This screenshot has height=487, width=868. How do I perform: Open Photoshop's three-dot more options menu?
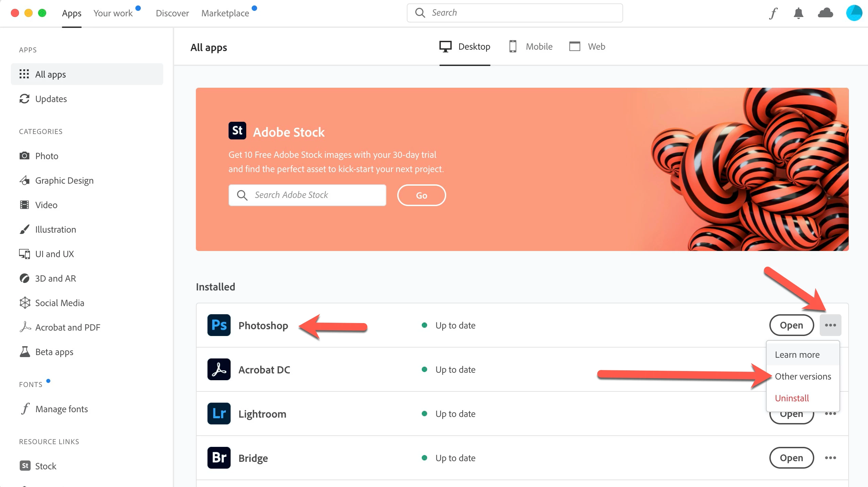830,325
